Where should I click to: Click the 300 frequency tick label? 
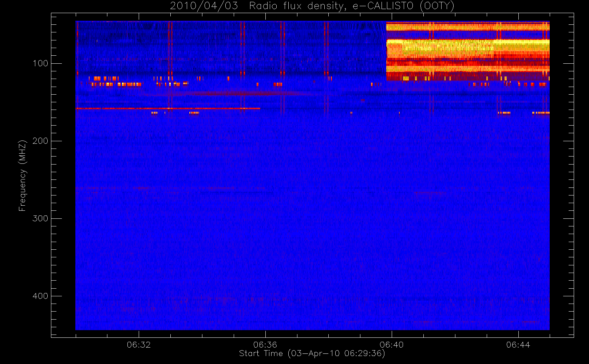point(40,218)
